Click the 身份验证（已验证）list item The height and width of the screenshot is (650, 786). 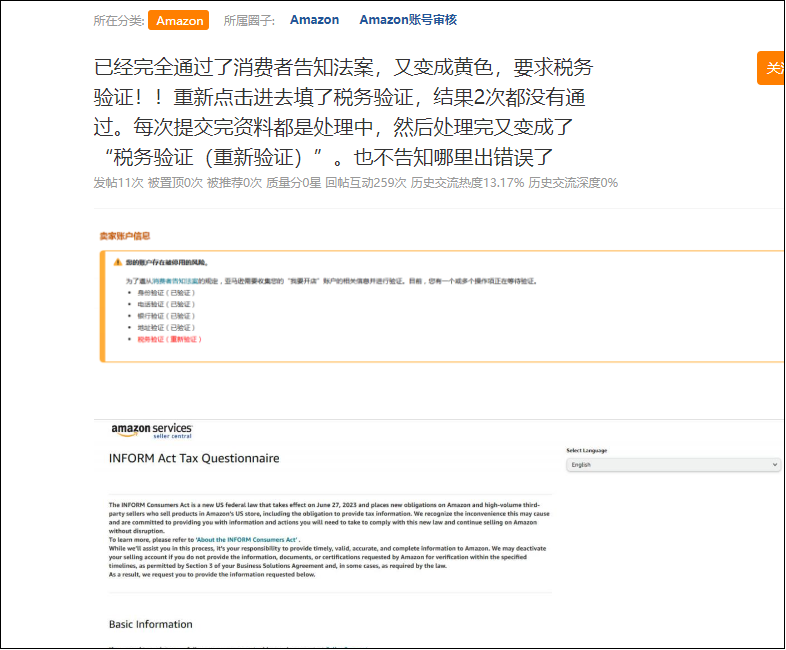point(166,293)
